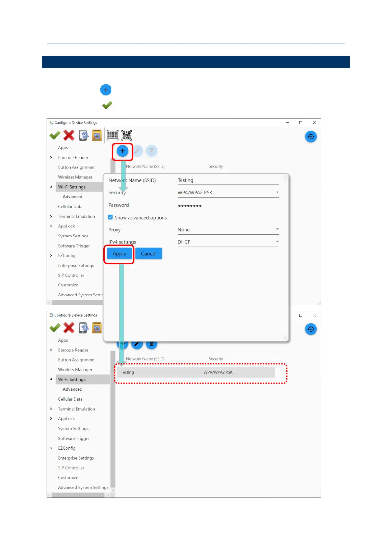
Task: Select SIP Controller in lower window tree
Action: tap(71, 468)
